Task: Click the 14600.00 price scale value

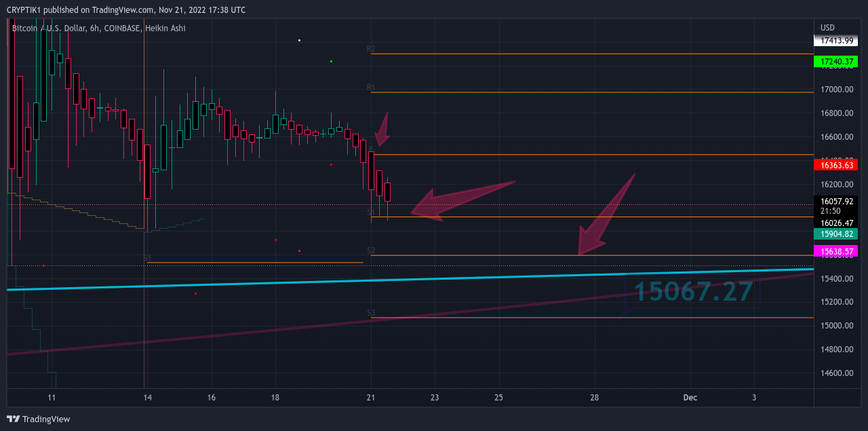Action: (x=836, y=373)
